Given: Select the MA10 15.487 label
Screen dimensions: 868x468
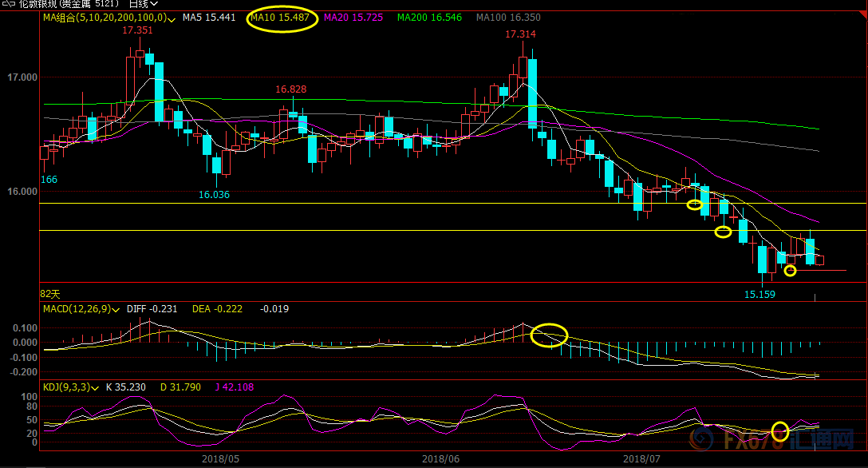Looking at the screenshot, I should (279, 18).
